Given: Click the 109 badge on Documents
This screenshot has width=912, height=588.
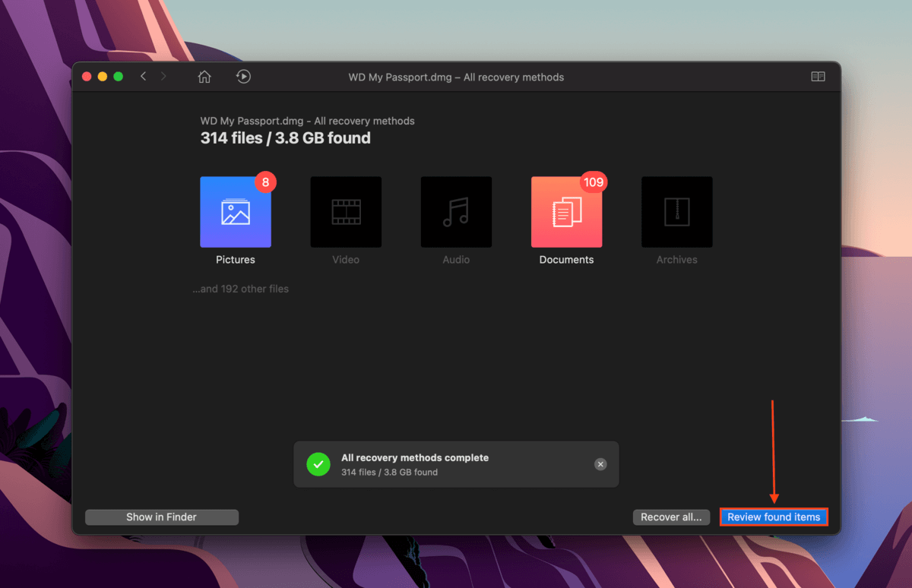Looking at the screenshot, I should [593, 182].
